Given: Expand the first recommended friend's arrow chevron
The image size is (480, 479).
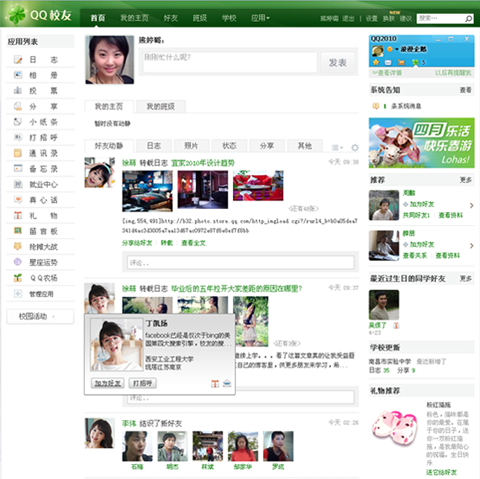Looking at the screenshot, I should 471,205.
